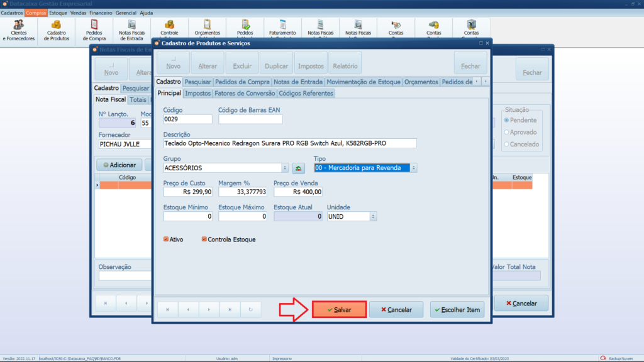Click the Escolher Item button
This screenshot has height=362, width=644.
(x=457, y=310)
